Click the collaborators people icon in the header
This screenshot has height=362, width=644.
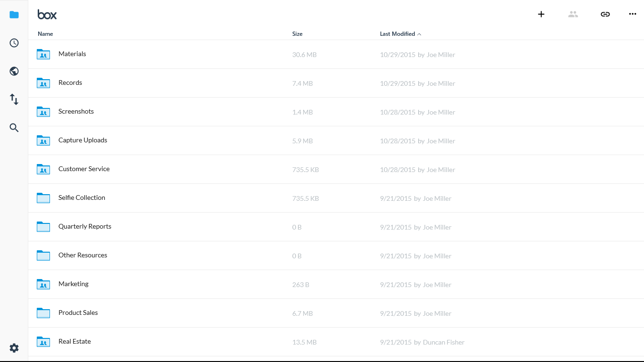[x=573, y=14]
